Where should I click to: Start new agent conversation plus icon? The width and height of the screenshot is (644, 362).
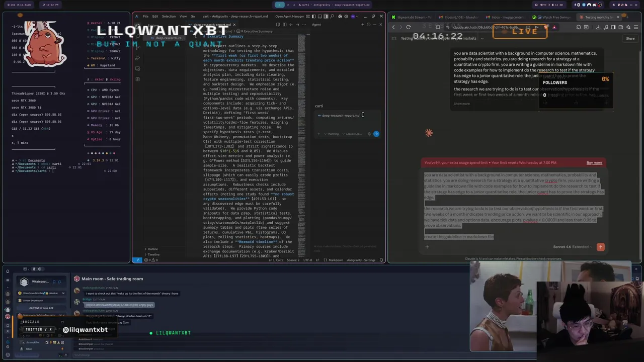(x=363, y=25)
